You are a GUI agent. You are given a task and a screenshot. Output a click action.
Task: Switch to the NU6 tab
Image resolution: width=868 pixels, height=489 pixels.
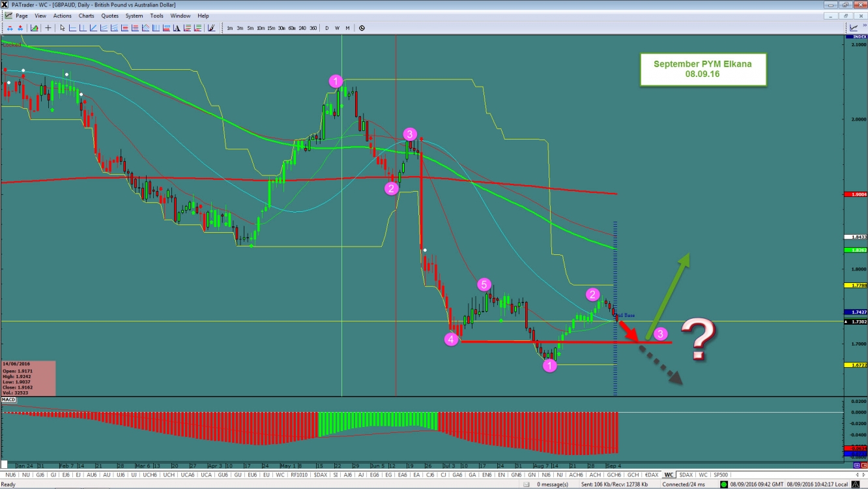10,475
